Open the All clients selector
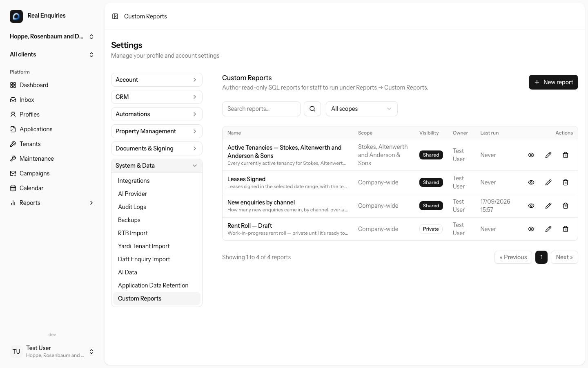588x368 pixels. 52,54
